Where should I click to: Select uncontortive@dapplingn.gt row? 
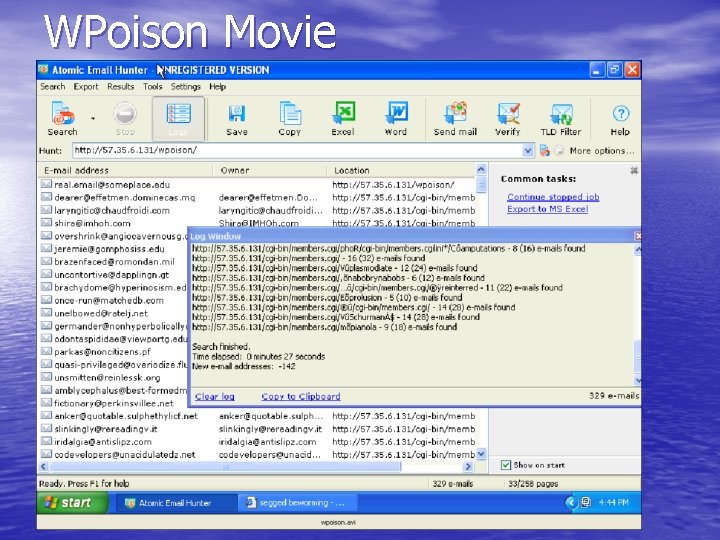coord(114,275)
